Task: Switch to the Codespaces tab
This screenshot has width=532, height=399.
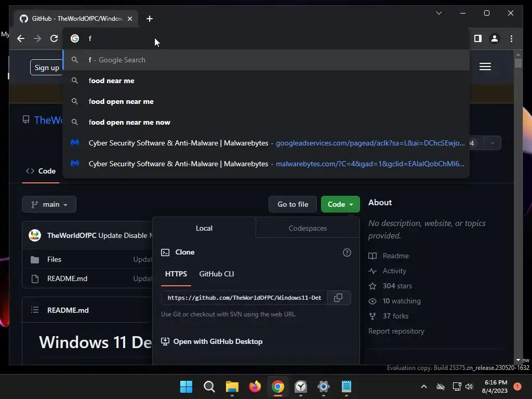Action: click(x=308, y=228)
